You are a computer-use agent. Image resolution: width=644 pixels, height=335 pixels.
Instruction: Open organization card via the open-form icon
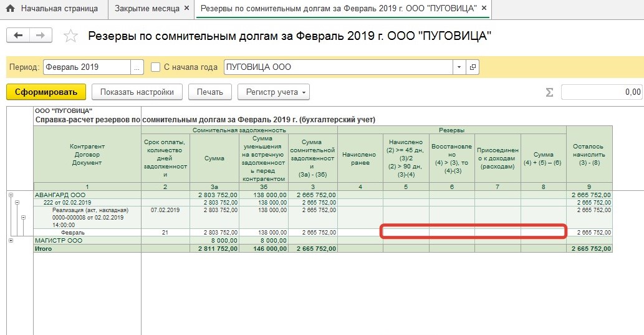[473, 67]
